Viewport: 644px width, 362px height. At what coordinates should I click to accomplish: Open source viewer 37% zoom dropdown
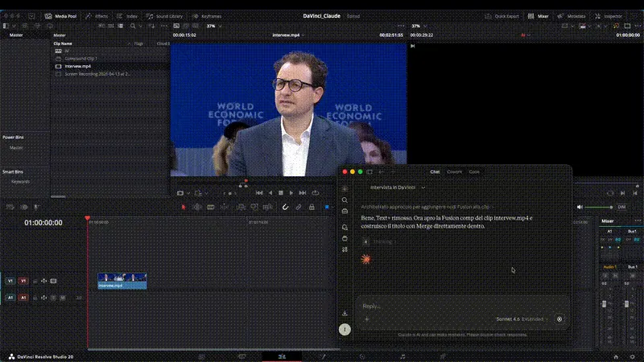coord(214,26)
